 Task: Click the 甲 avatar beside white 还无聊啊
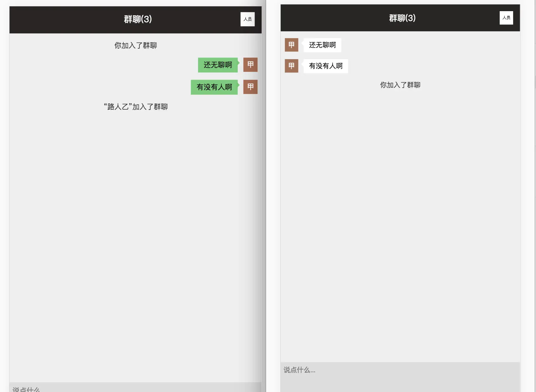[291, 45]
